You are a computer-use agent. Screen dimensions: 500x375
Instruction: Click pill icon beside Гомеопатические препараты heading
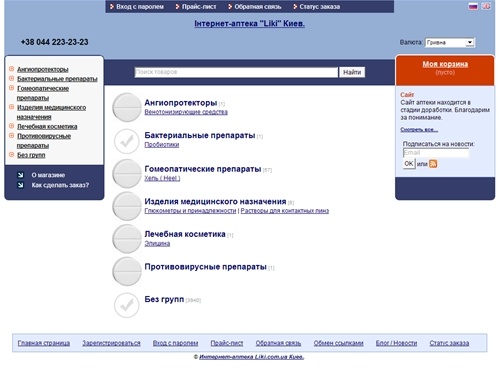pos(127,173)
